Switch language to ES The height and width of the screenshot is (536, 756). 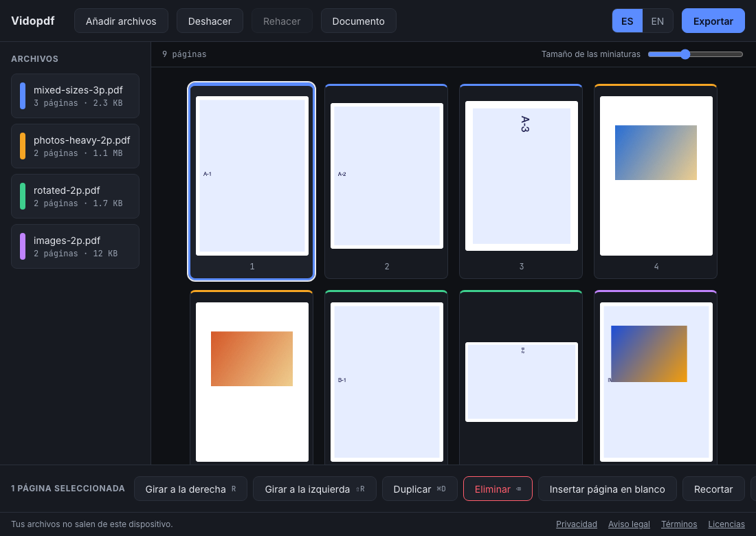tap(627, 21)
